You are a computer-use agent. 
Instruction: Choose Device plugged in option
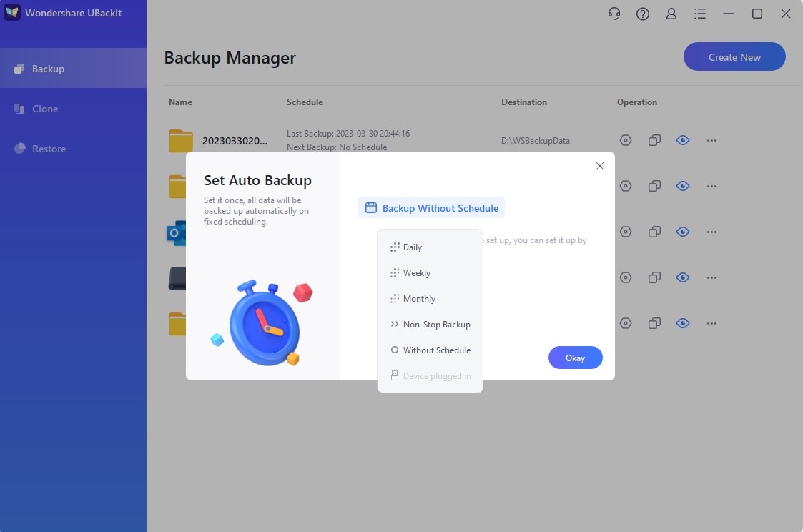coord(430,376)
